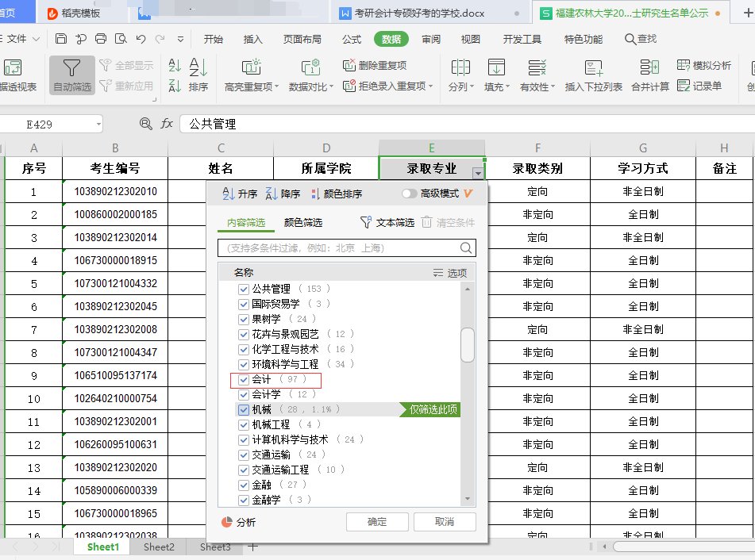Click the fx insert function icon
755x560 pixels.
pos(167,124)
